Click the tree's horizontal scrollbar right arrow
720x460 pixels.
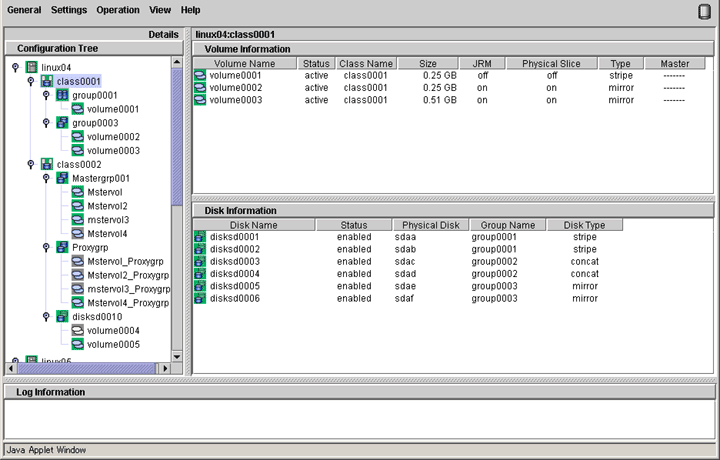tap(165, 368)
